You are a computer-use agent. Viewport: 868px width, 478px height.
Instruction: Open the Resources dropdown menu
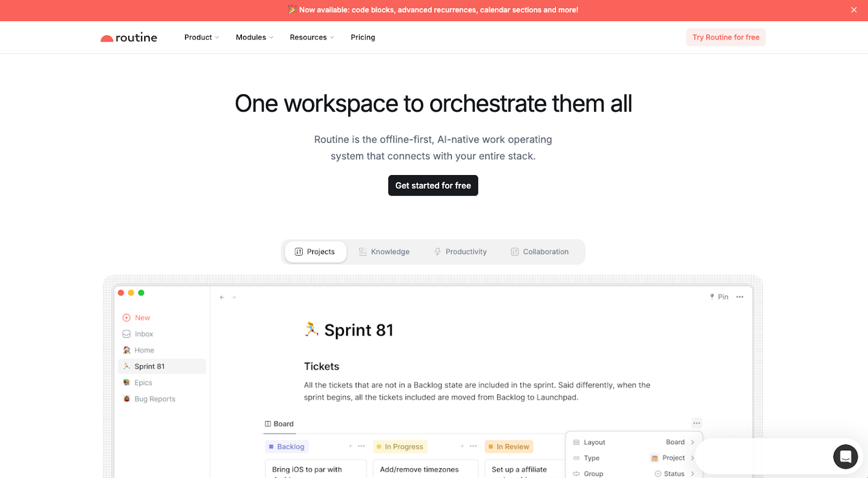pyautogui.click(x=312, y=37)
